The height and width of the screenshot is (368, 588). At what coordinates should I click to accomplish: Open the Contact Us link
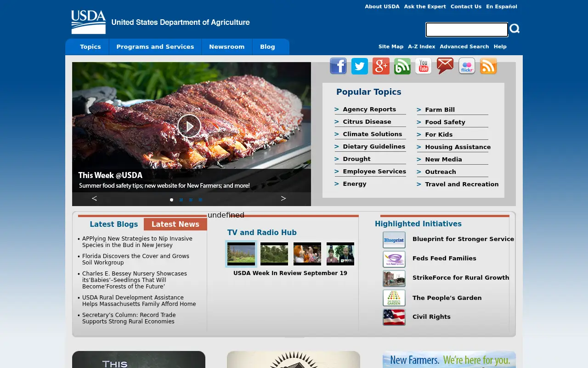[466, 6]
